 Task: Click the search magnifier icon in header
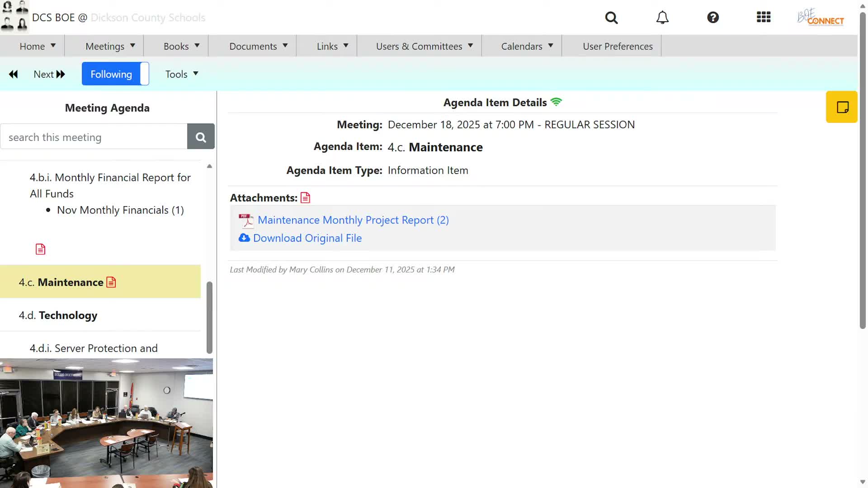pos(611,18)
